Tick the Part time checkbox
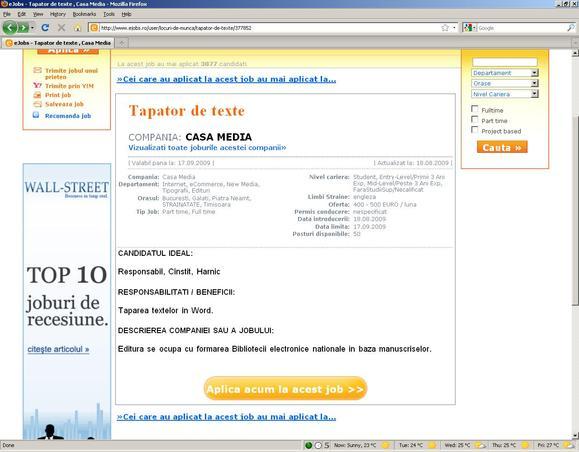Image resolution: width=579 pixels, height=452 pixels. (475, 119)
